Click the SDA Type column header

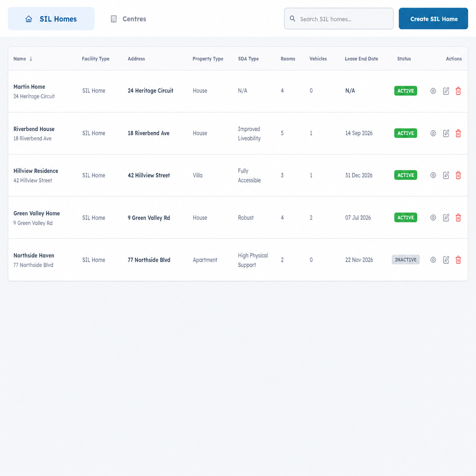[x=248, y=59]
